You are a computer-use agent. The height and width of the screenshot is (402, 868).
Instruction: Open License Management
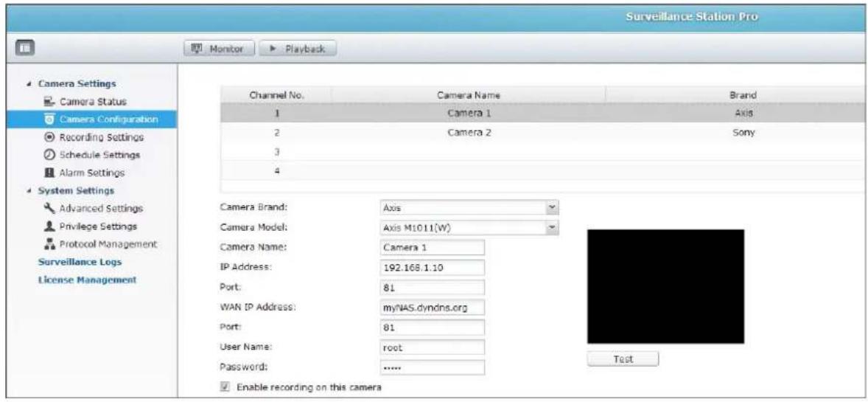coord(87,280)
